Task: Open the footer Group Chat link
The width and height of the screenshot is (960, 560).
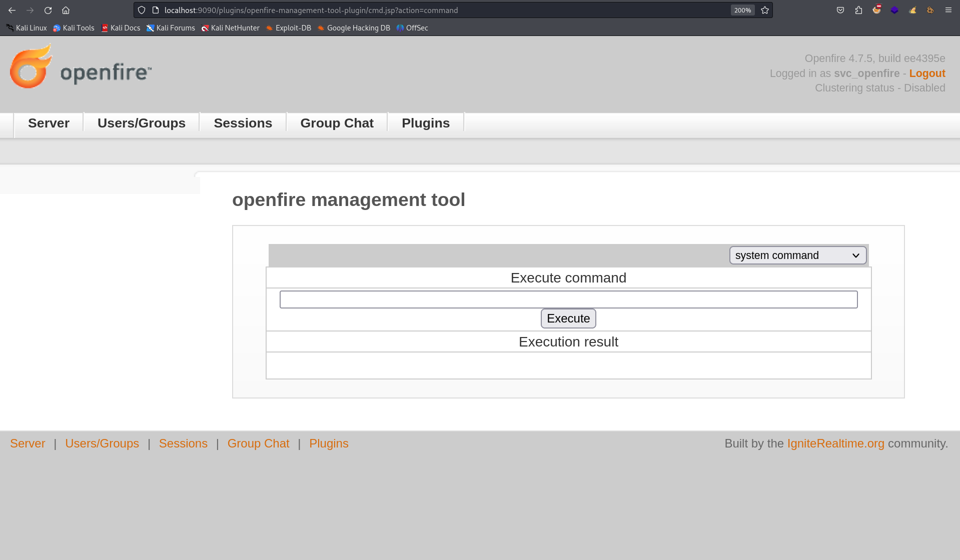Action: coord(258,443)
